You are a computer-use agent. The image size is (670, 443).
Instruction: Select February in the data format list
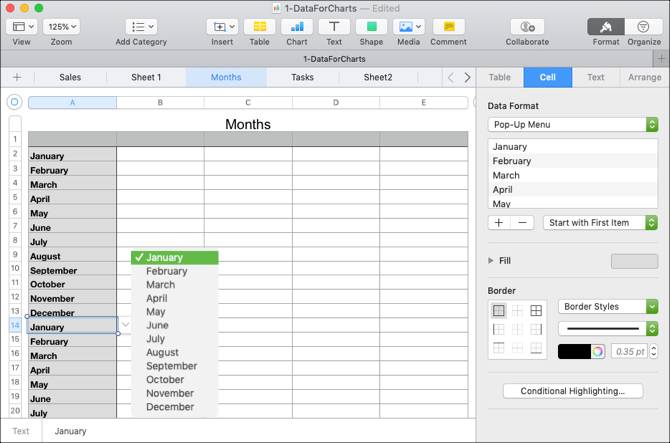(572, 161)
